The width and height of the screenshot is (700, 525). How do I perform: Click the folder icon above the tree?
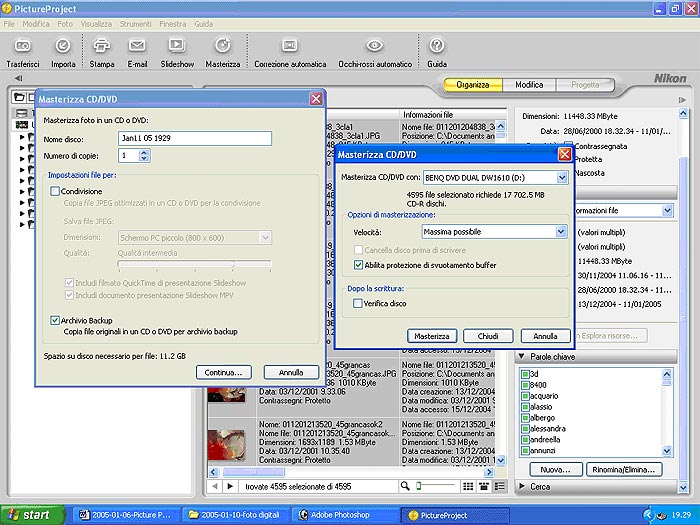pyautogui.click(x=19, y=97)
